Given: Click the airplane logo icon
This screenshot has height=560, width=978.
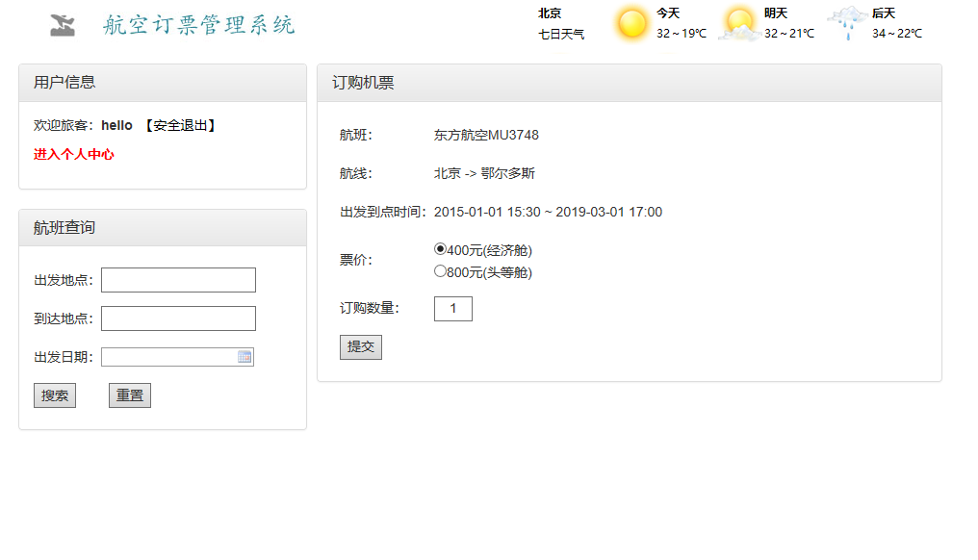Looking at the screenshot, I should click(x=63, y=25).
